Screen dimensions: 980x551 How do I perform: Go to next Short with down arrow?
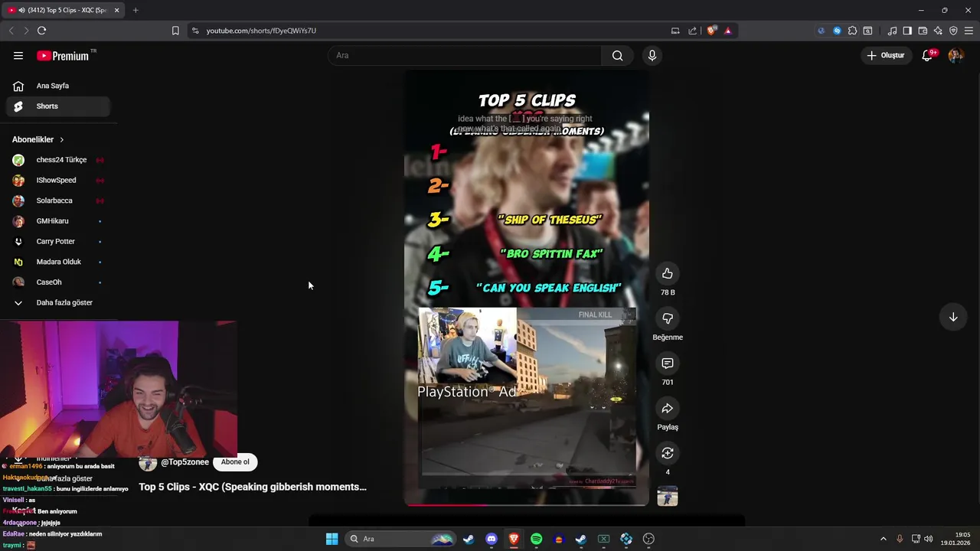[953, 317]
